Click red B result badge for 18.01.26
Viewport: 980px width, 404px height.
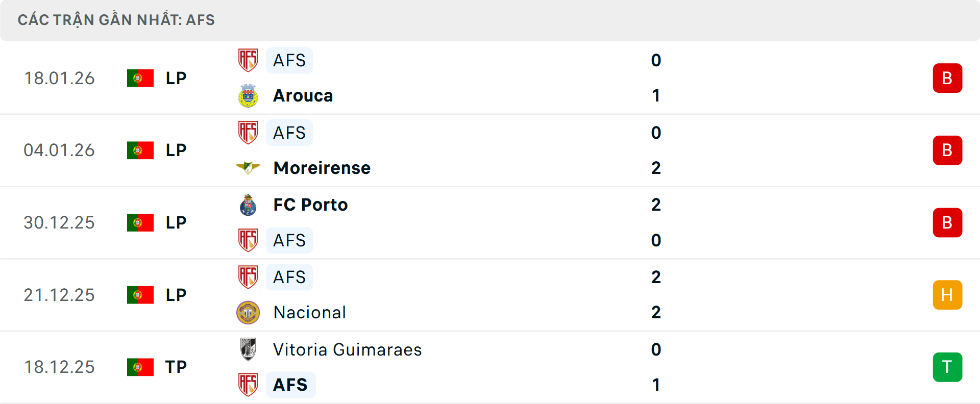coord(947,78)
